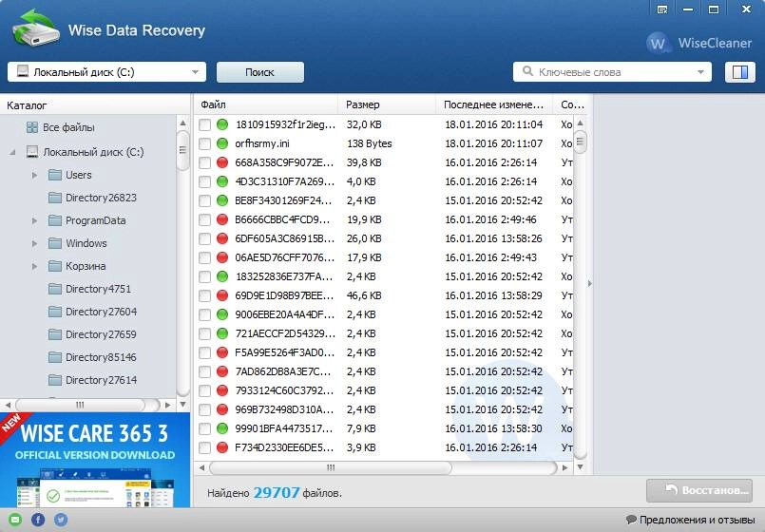
Task: Click the ProgramData folder icon
Action: [55, 220]
